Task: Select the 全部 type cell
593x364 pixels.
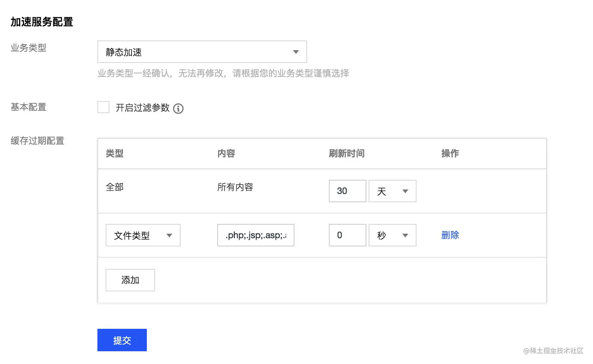Action: 115,187
